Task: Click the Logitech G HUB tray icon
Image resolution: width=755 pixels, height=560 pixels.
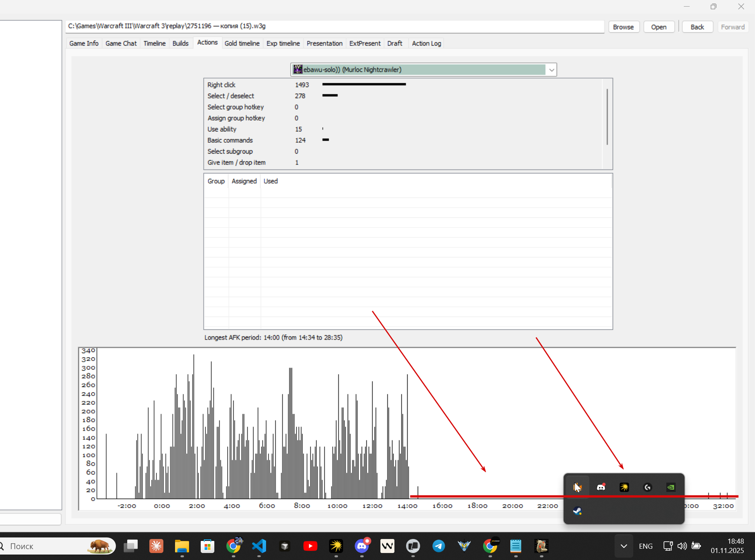Action: pyautogui.click(x=648, y=487)
